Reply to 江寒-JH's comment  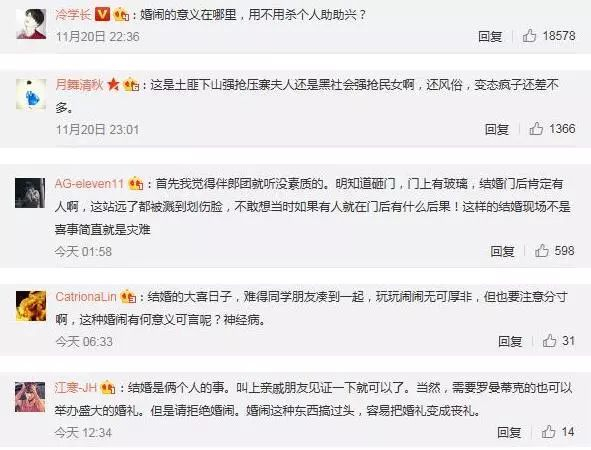pos(509,432)
